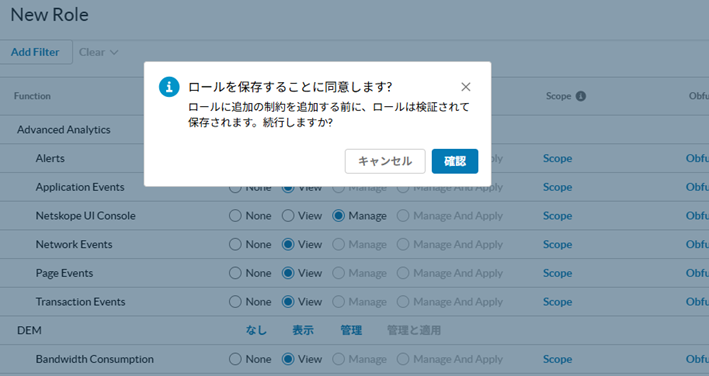Image resolution: width=709 pixels, height=376 pixels.
Task: Select None for Page Events
Action: pos(235,273)
